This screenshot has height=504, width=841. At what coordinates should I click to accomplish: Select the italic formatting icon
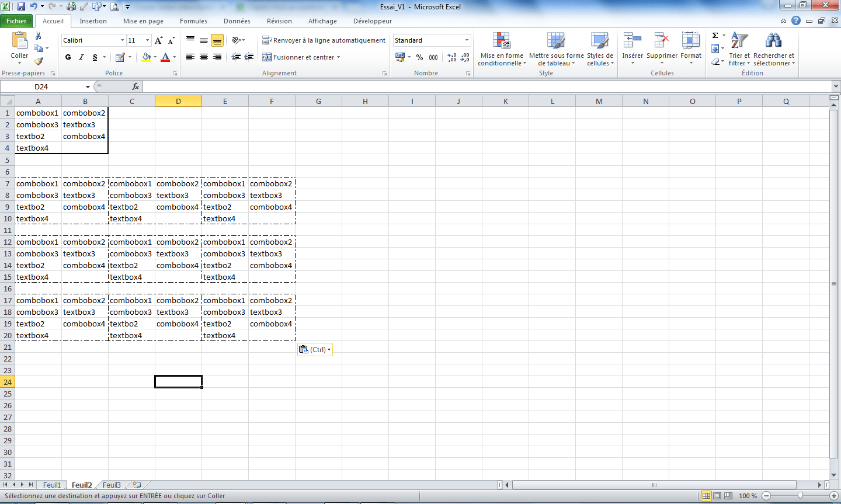click(x=80, y=57)
